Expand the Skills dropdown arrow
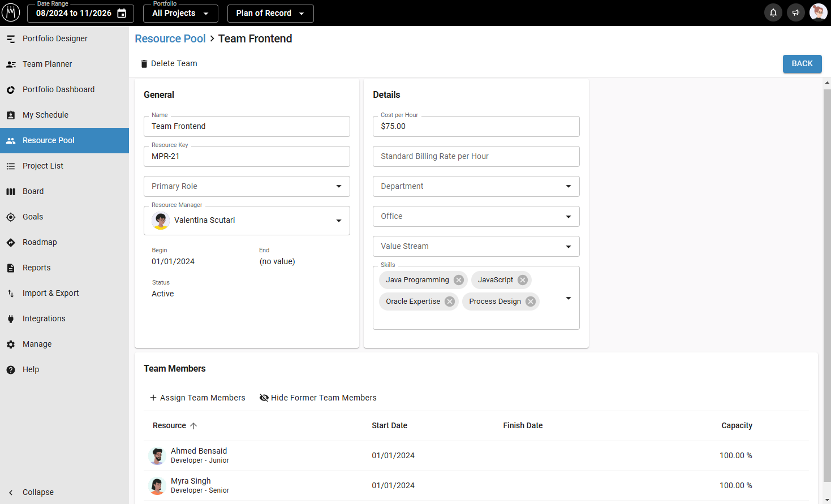831x504 pixels. pos(569,298)
